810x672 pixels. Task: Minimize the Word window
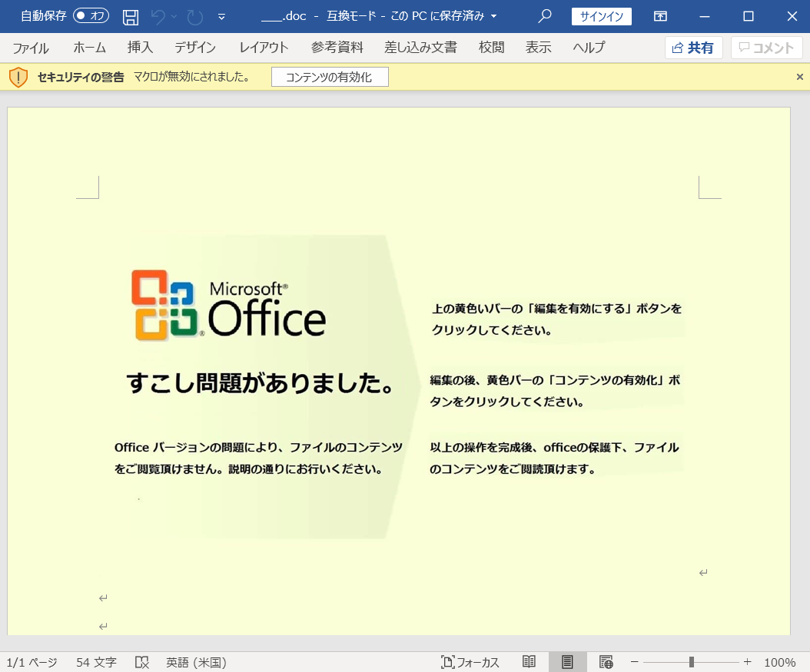[705, 17]
